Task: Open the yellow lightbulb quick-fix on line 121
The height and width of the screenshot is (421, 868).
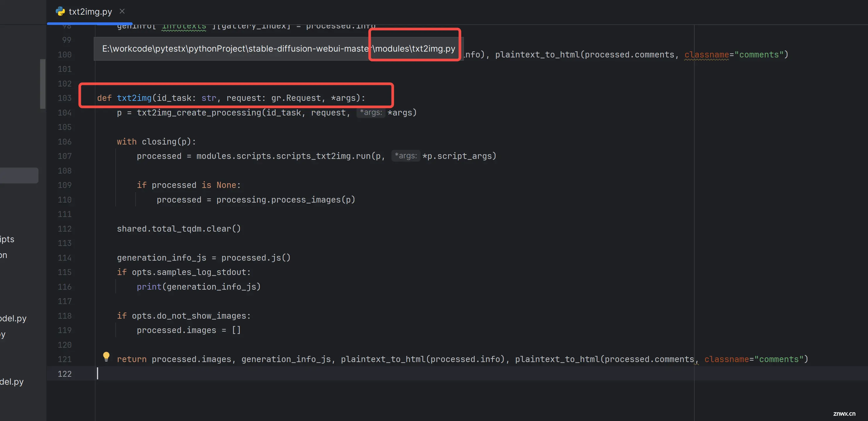Action: [x=106, y=357]
